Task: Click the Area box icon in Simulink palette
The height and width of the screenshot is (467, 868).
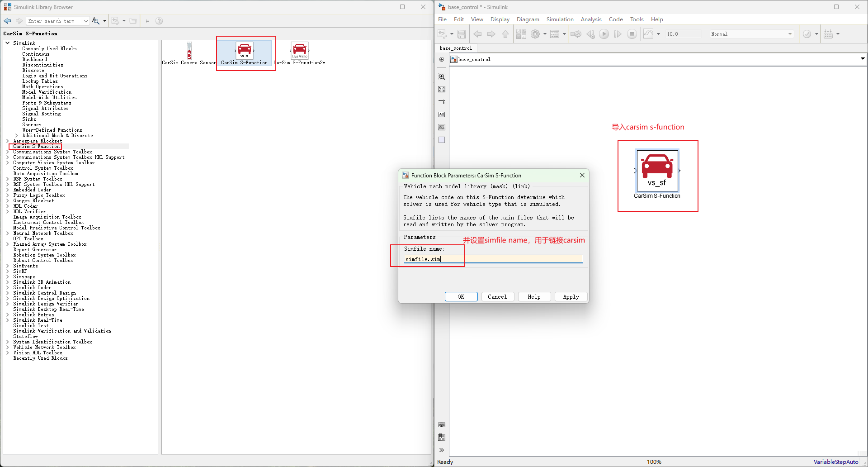Action: click(442, 140)
